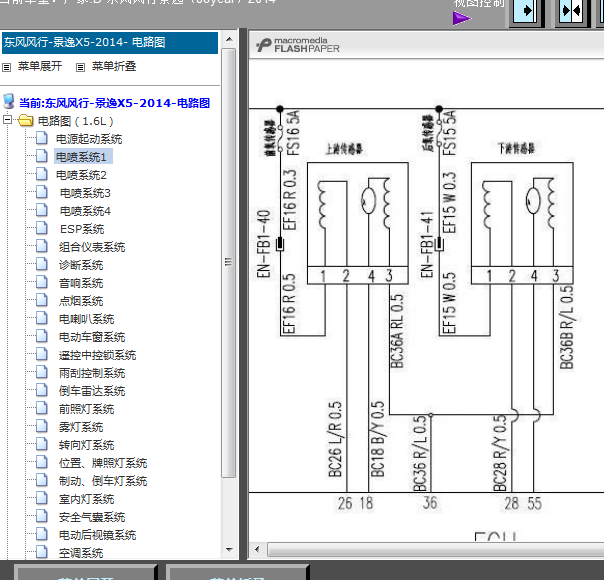Open 电喇叭系统 diagram
The image size is (604, 580).
click(x=87, y=319)
